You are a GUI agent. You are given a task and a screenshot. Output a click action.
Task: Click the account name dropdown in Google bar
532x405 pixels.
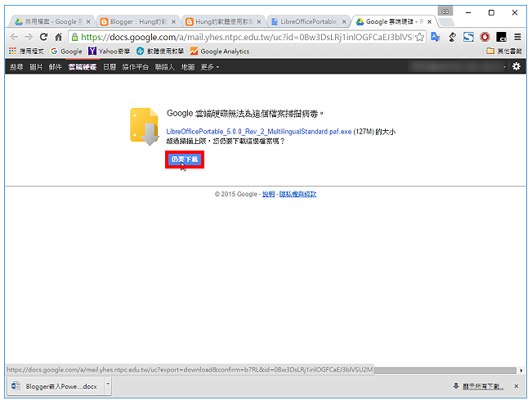click(x=457, y=66)
